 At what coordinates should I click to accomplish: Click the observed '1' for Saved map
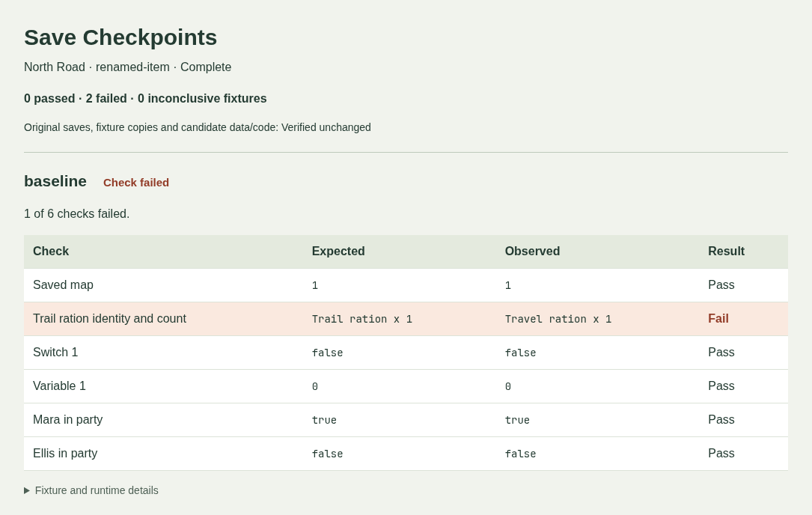click(x=508, y=285)
